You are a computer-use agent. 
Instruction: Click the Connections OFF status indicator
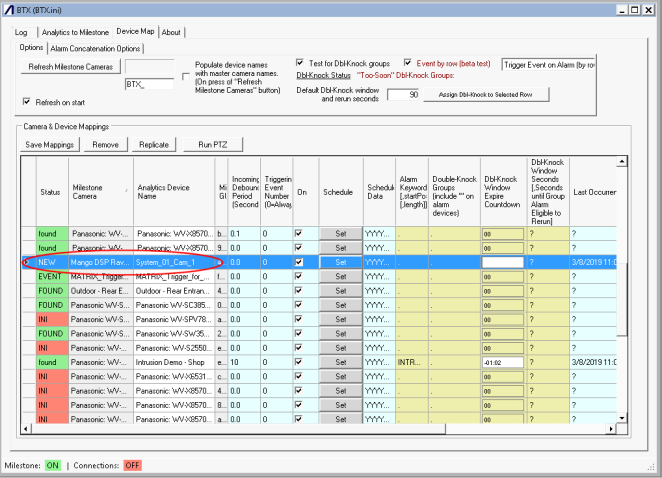[132, 465]
